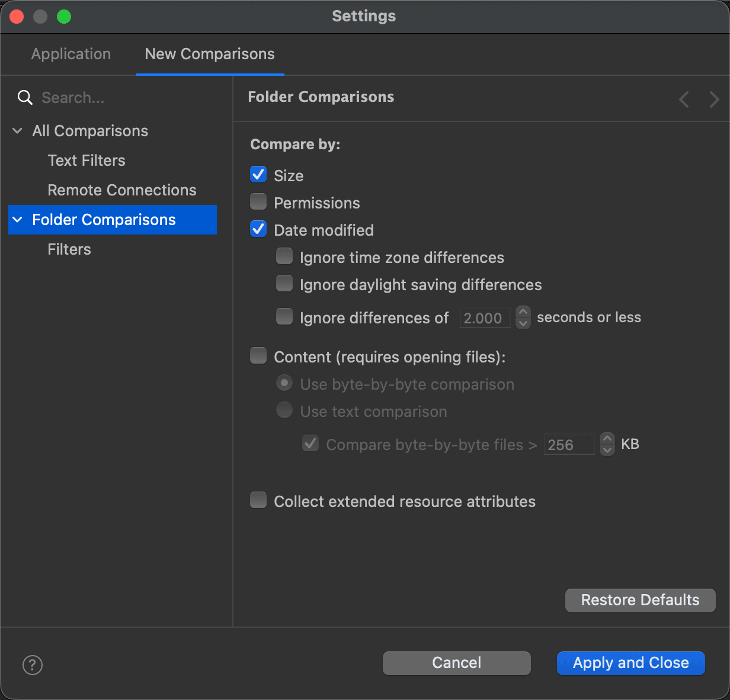Enable Ignore daylight saving differences
Image resolution: width=730 pixels, height=700 pixels.
[284, 284]
